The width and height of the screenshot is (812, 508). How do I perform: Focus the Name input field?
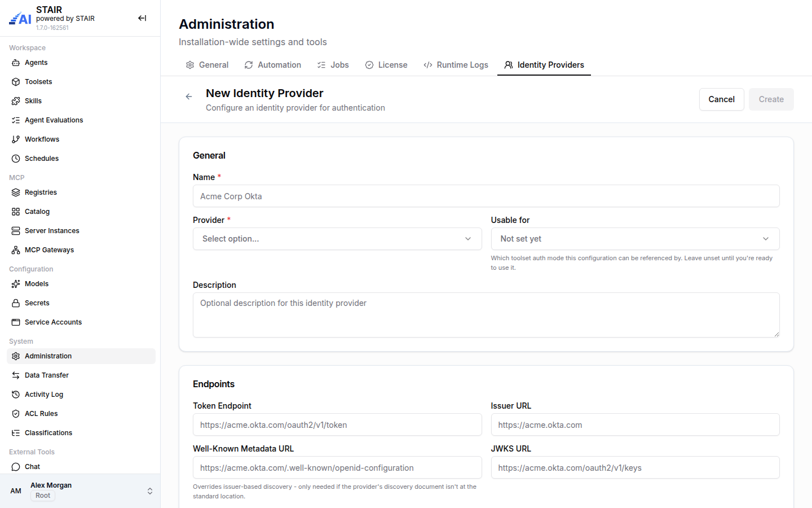tap(486, 196)
